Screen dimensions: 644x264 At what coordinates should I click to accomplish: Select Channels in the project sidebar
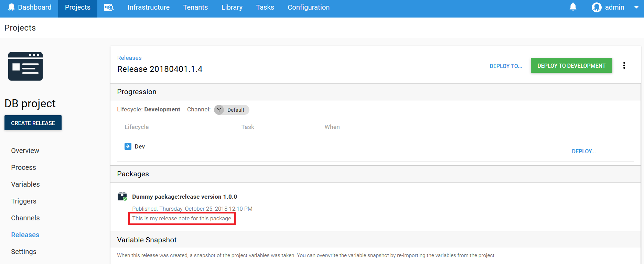[x=25, y=218]
